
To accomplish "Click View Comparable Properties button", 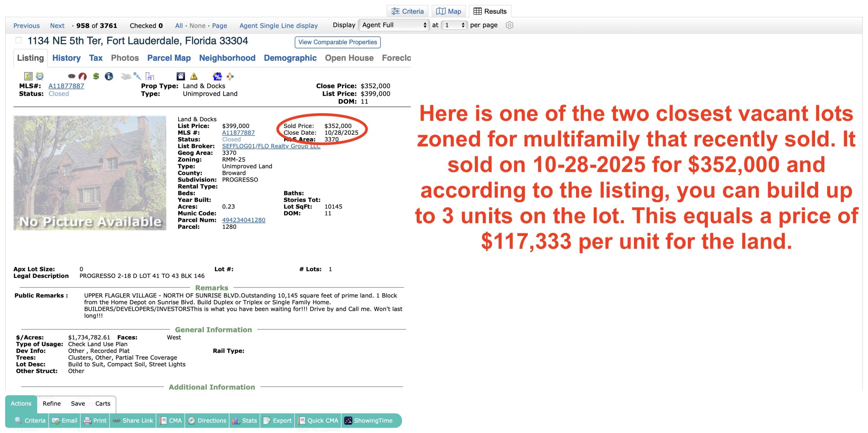I will click(x=338, y=42).
